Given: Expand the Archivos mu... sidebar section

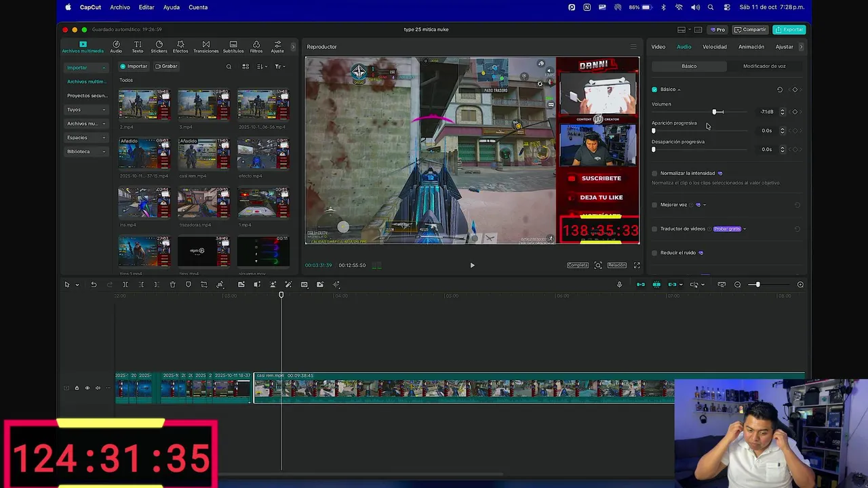Looking at the screenshot, I should click(x=86, y=123).
